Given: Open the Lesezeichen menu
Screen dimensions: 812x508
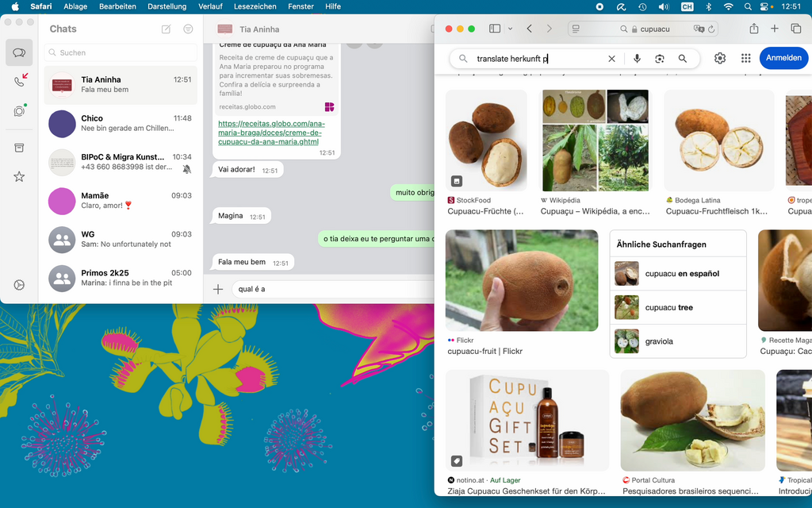Looking at the screenshot, I should click(x=255, y=6).
